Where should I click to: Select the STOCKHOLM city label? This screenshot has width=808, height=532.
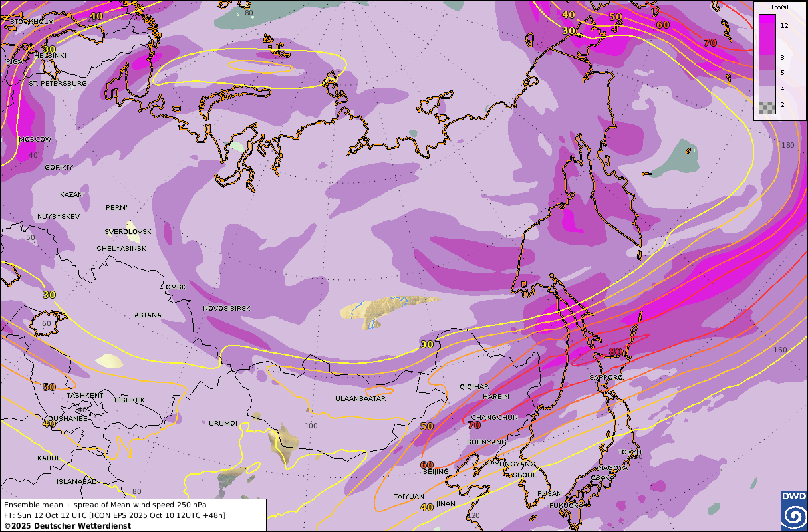click(x=31, y=21)
